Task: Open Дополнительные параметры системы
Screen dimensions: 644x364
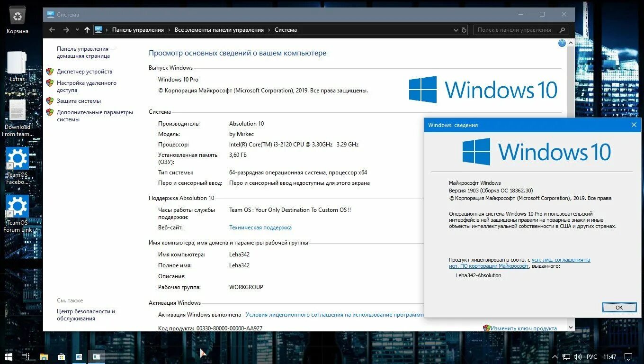Action: 95,116
